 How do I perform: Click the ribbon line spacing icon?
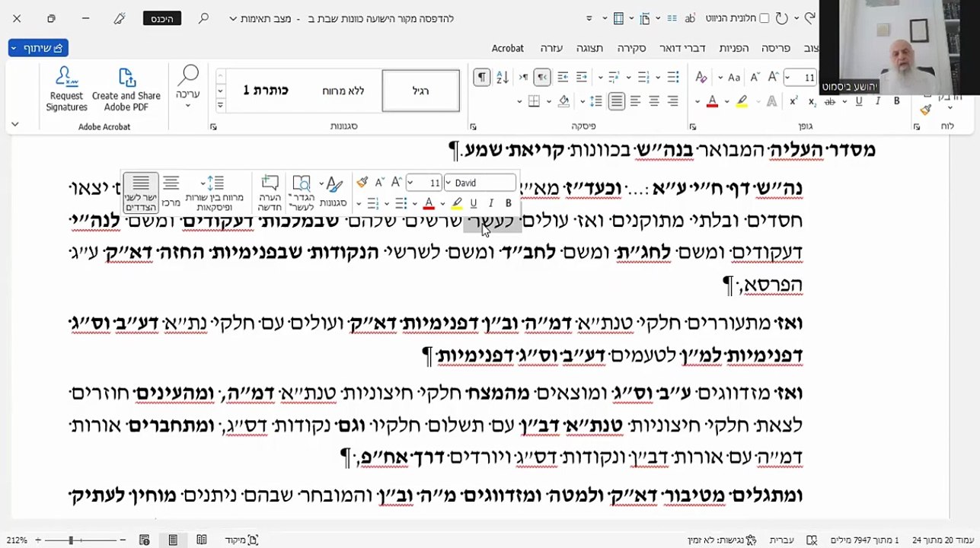596,101
